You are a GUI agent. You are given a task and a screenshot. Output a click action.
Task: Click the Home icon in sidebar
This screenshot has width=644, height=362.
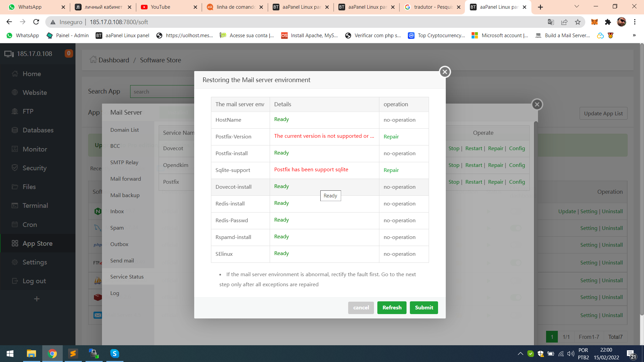(15, 74)
